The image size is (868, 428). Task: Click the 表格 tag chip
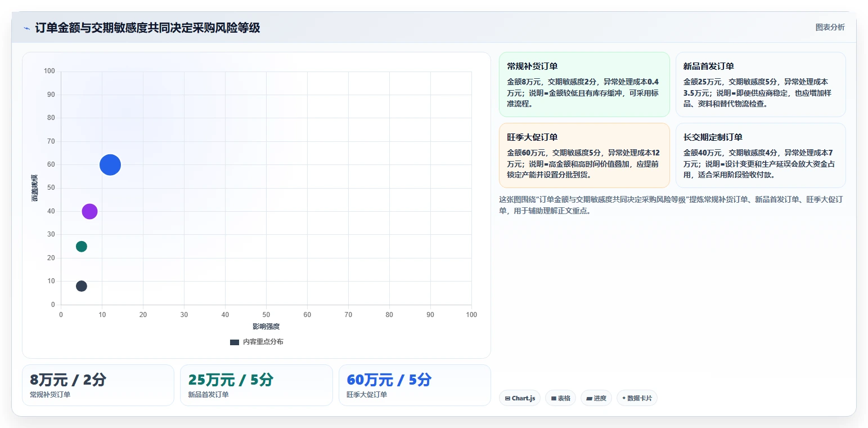tap(560, 398)
